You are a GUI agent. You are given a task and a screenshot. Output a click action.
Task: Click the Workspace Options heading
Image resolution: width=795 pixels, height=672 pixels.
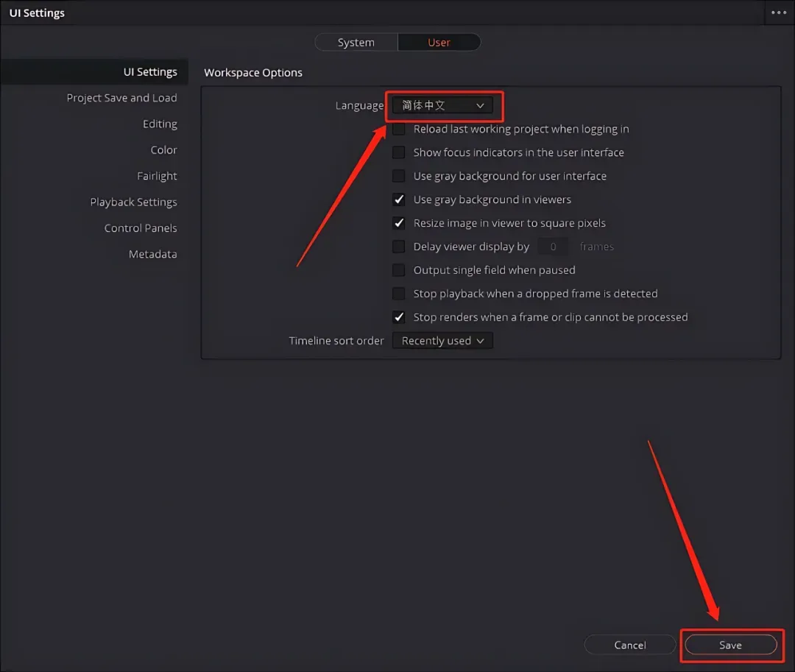(253, 72)
